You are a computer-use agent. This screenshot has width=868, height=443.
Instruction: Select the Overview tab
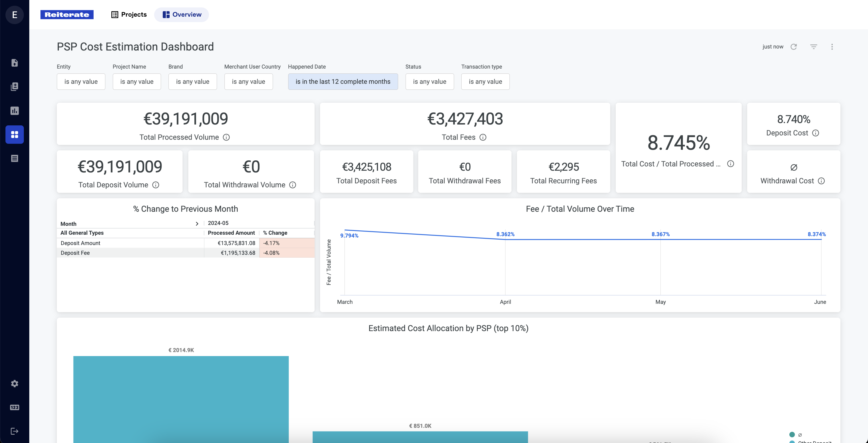(x=181, y=14)
